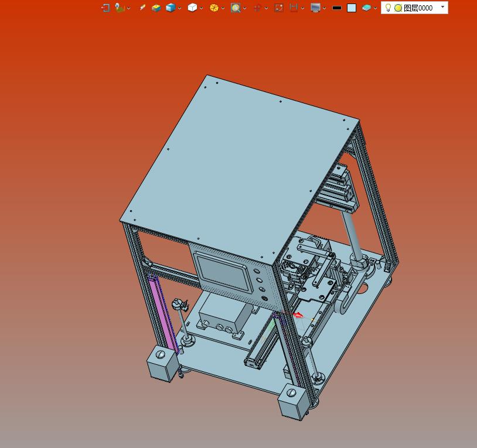477x448 pixels.
Task: Click the orange segmented sphere icon
Action: coord(214,8)
